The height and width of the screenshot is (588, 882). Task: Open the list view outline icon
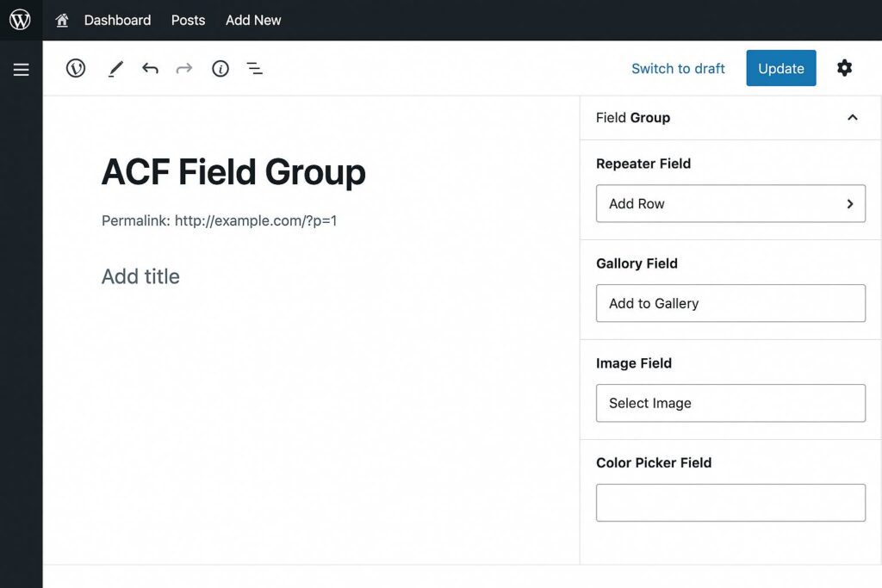(x=255, y=69)
